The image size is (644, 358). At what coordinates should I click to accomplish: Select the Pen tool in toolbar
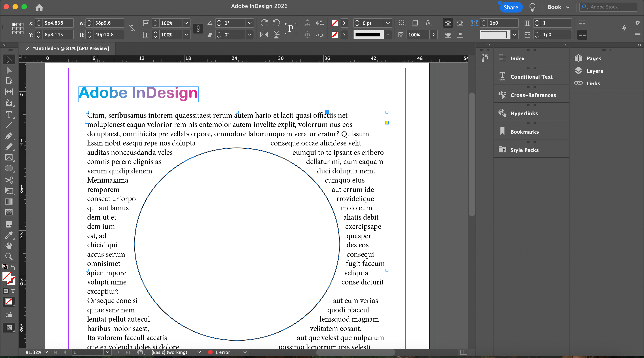[x=9, y=136]
